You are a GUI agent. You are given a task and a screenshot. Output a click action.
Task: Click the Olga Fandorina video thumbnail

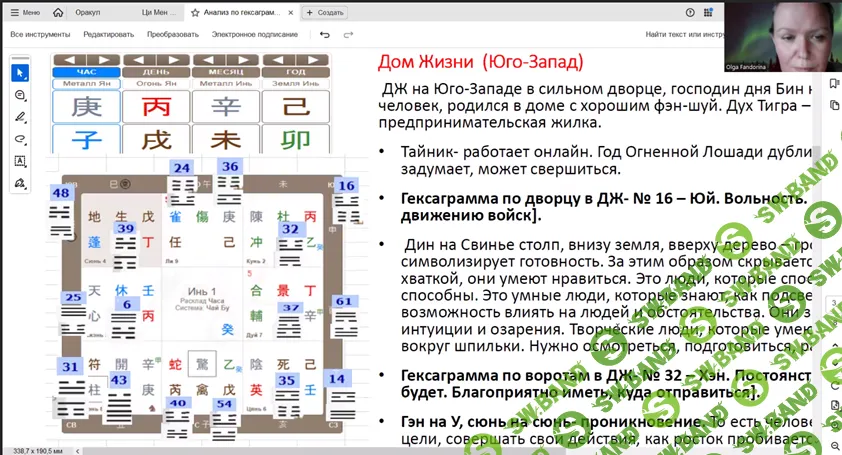click(x=782, y=36)
